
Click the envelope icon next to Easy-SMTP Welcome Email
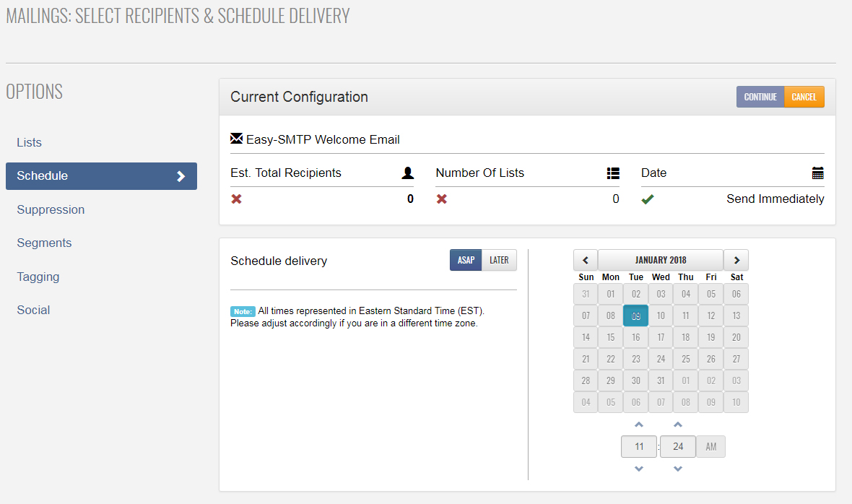(x=236, y=139)
